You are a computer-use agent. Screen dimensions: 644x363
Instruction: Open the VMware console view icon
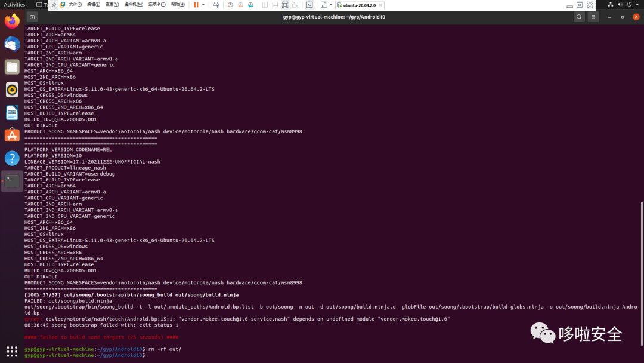coord(309,5)
